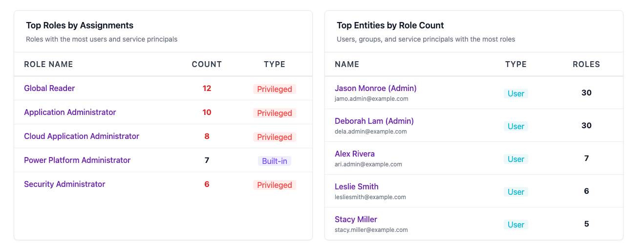This screenshot has width=644, height=251.
Task: Click the Privileged badge for Global Reader
Action: tap(275, 89)
